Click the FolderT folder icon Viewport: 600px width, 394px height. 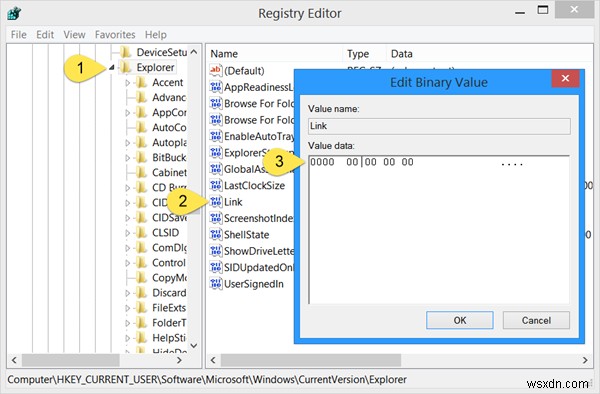141,323
